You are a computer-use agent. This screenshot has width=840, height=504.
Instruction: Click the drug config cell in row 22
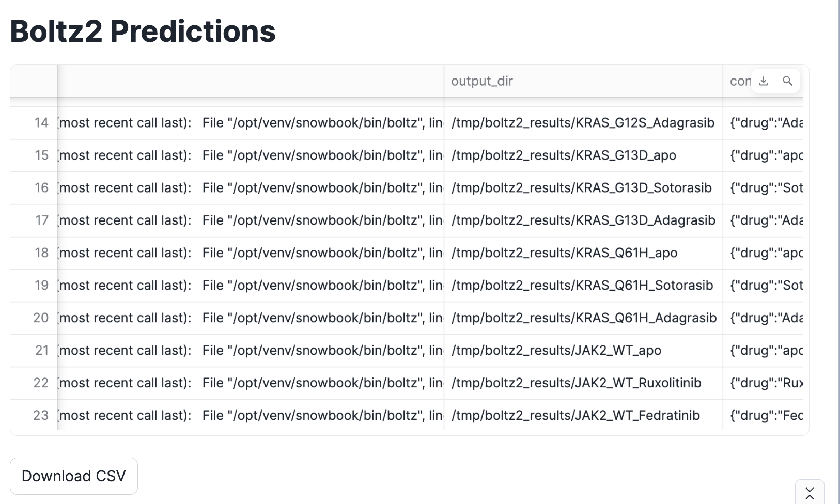click(x=766, y=383)
